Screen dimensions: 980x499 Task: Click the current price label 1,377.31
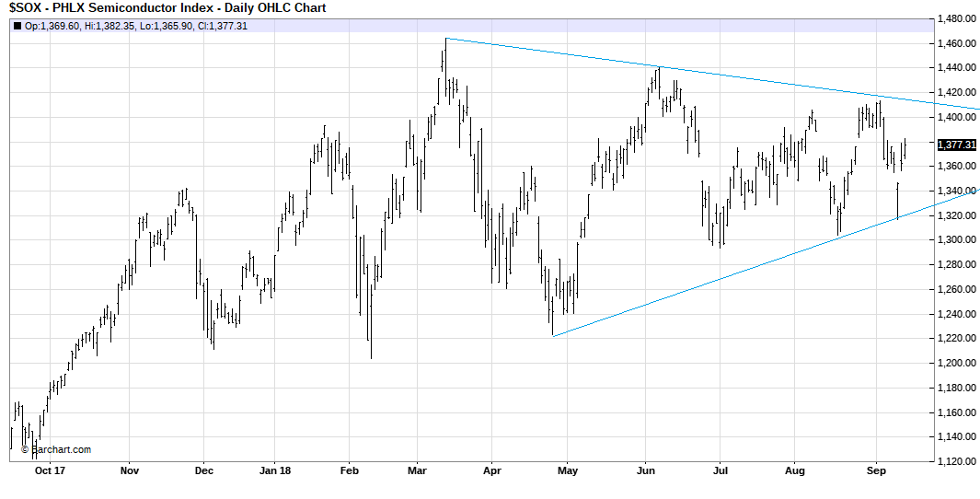(x=956, y=145)
